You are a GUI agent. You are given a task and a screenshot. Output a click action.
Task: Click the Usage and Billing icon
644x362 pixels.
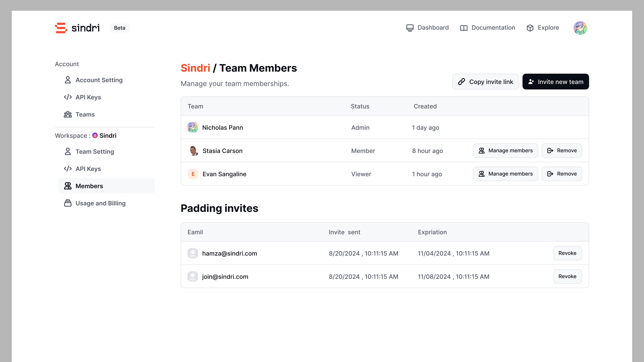pos(68,203)
